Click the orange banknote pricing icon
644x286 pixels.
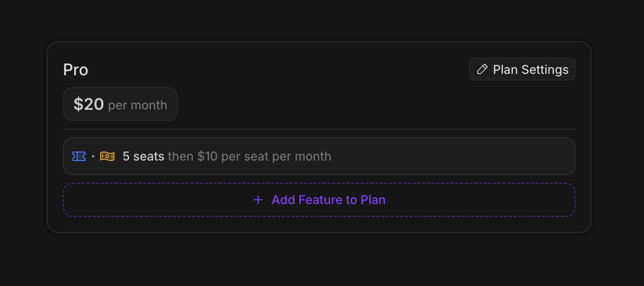click(107, 156)
